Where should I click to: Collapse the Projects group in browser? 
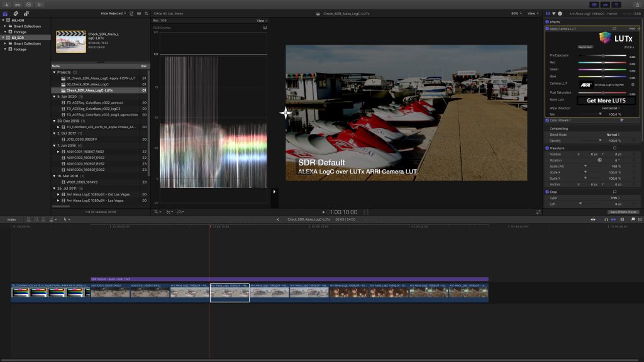pyautogui.click(x=54, y=72)
